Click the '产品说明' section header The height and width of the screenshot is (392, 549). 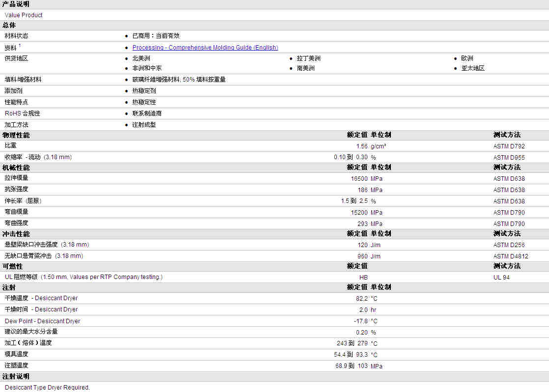tap(16, 4)
